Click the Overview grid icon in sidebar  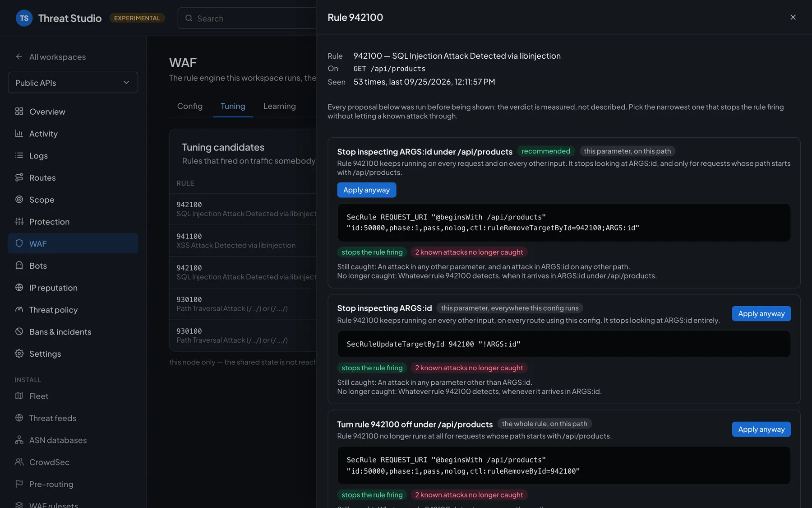click(x=19, y=112)
